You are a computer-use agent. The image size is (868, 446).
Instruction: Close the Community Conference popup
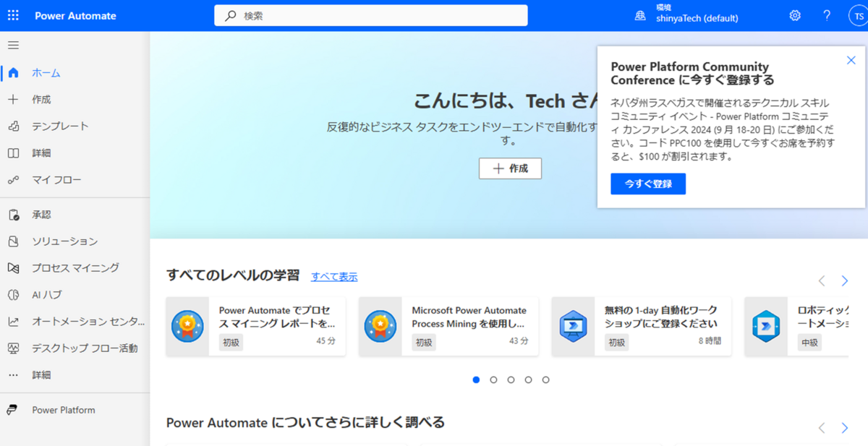[851, 60]
